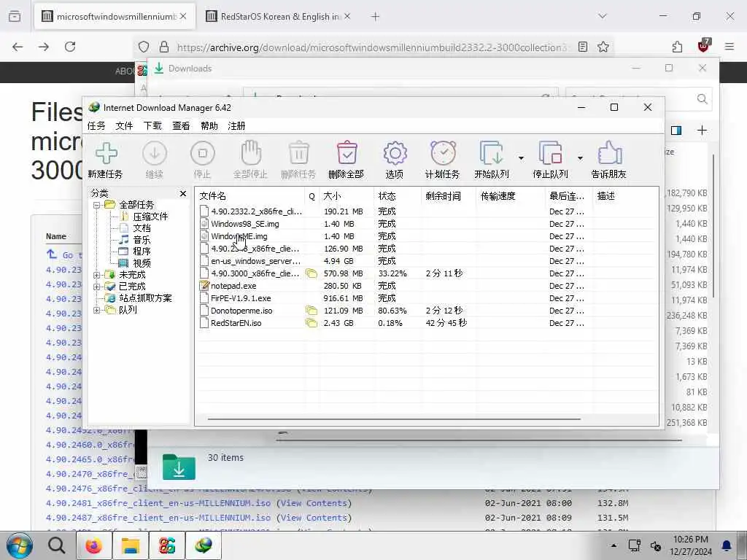Open the View (查看) menu
This screenshot has width=747, height=560.
181,125
